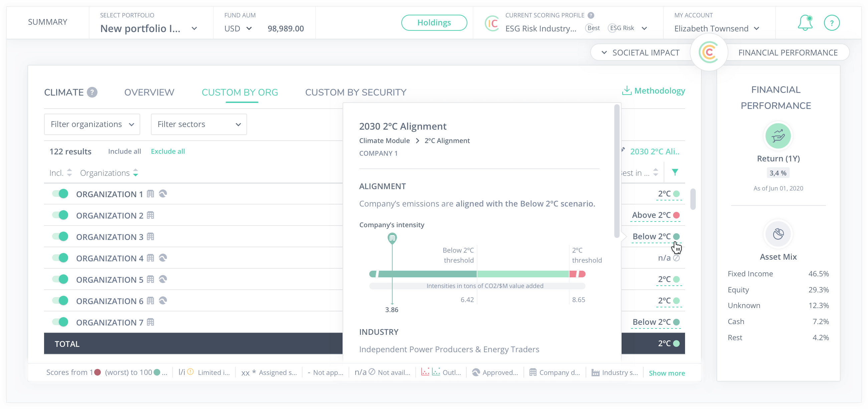The image size is (868, 409).
Task: Open the Filter organizations dropdown
Action: (x=92, y=124)
